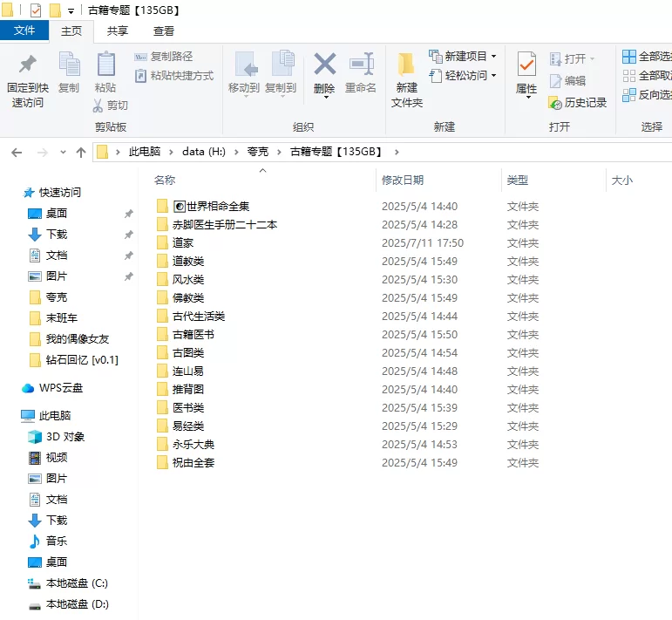Open 音乐 in the sidebar
Viewport: 672px width, 620px height.
pos(48,542)
